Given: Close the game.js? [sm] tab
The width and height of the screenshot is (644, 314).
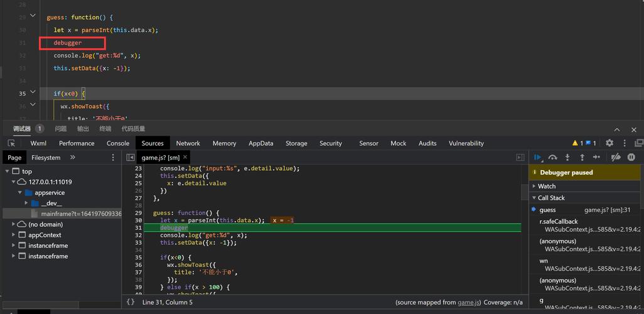Looking at the screenshot, I should [185, 157].
